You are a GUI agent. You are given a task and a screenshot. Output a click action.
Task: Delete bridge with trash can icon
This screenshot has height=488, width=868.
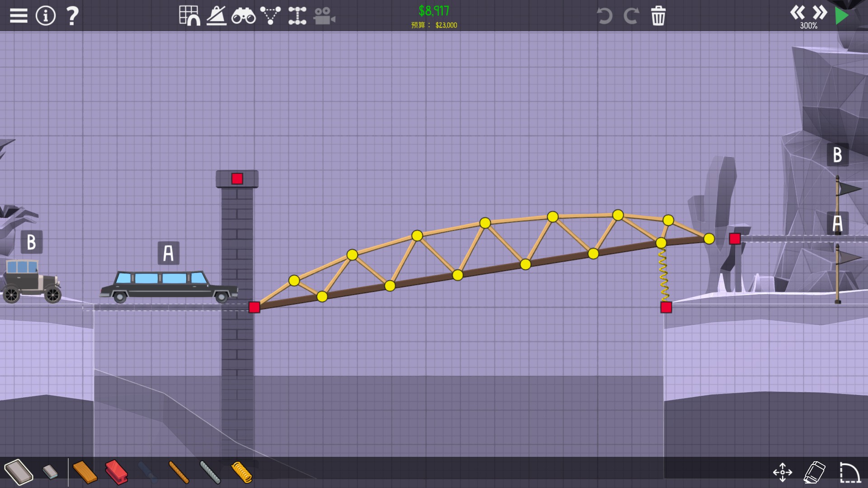coord(658,16)
